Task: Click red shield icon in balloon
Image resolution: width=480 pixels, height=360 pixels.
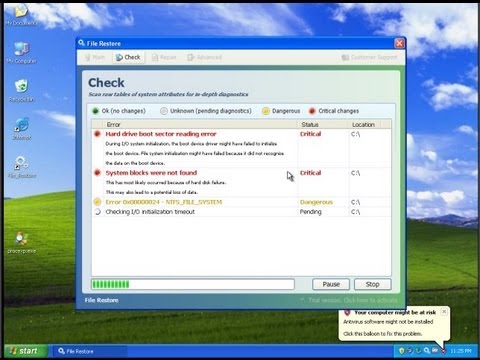Action: tap(347, 313)
